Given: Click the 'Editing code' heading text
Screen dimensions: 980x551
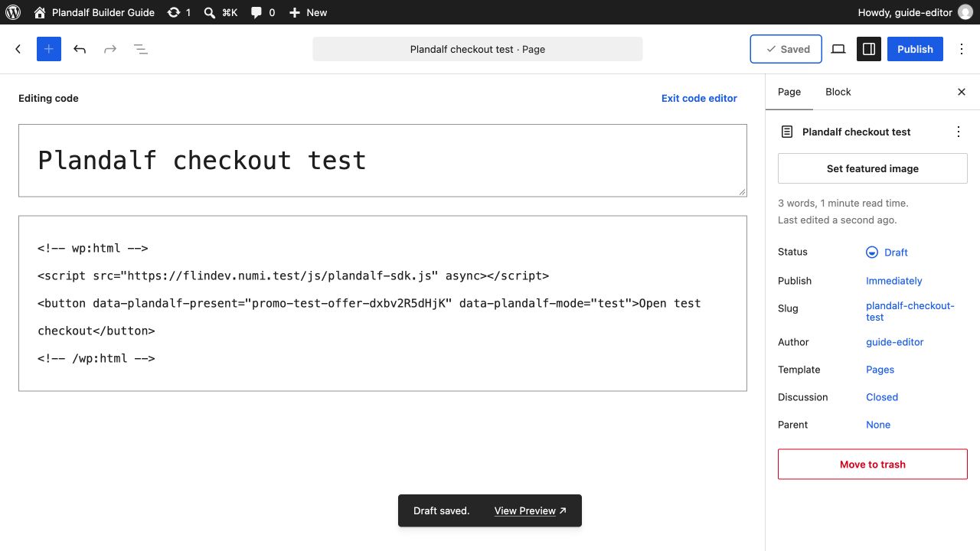Looking at the screenshot, I should [48, 98].
